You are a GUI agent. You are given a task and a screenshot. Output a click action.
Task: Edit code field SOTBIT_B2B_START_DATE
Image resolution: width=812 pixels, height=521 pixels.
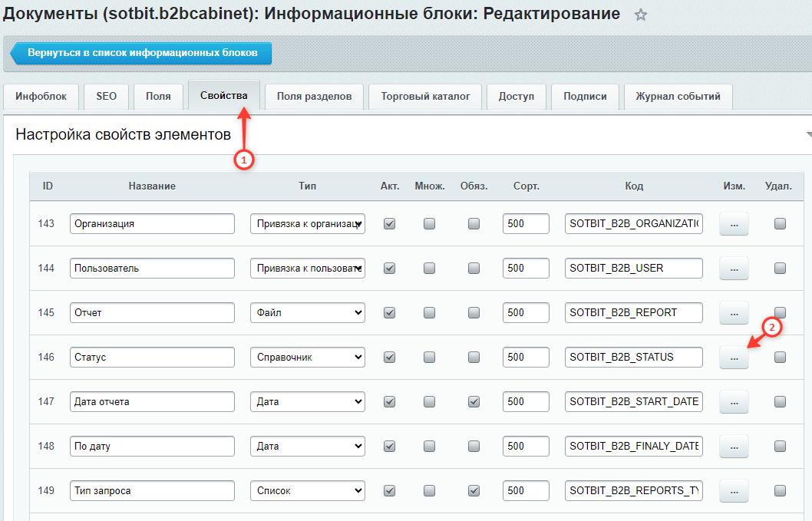point(634,402)
